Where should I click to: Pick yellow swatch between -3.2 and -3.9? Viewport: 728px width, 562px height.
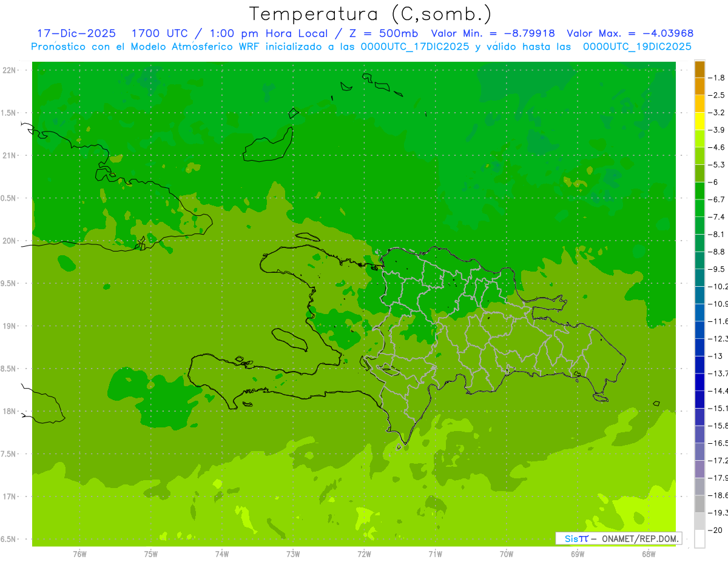coord(699,121)
